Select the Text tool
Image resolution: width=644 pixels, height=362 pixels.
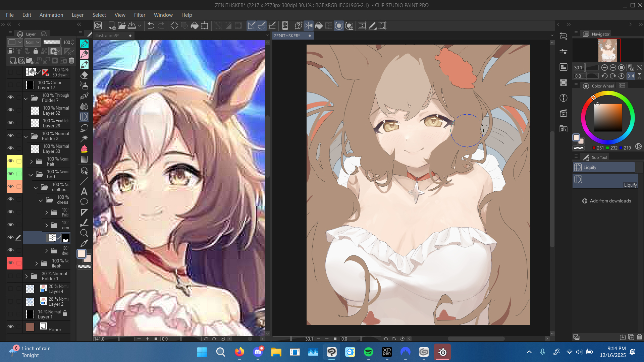click(x=84, y=191)
